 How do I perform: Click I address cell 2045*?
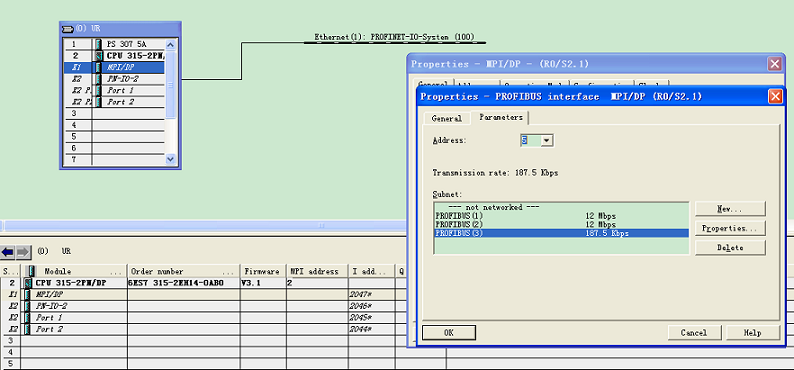click(372, 318)
